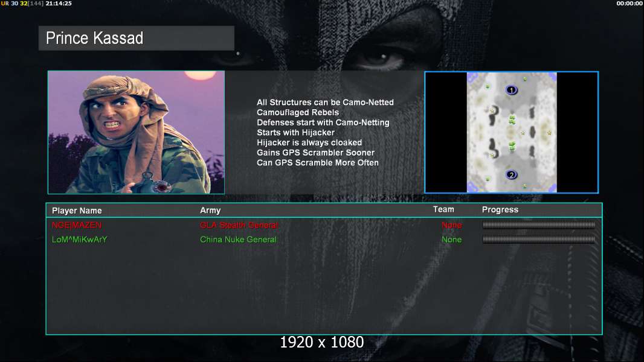
Task: Click the Team column header
Action: [443, 209]
